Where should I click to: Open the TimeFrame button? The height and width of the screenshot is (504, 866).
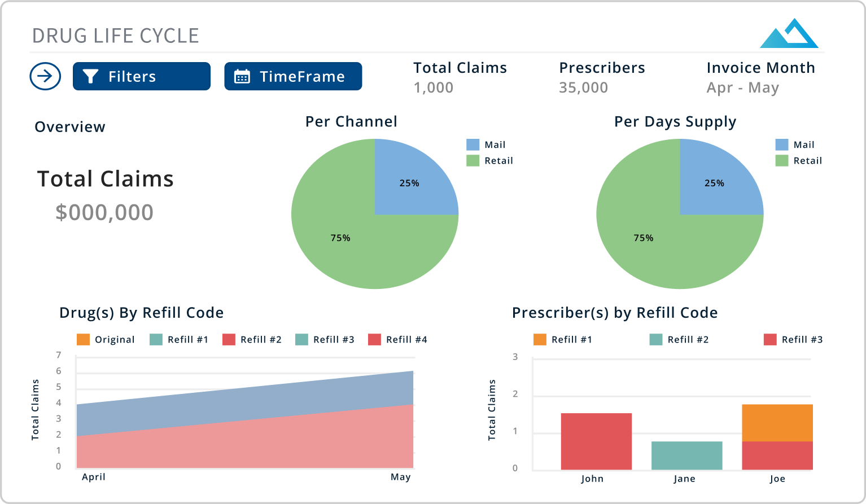pyautogui.click(x=293, y=76)
